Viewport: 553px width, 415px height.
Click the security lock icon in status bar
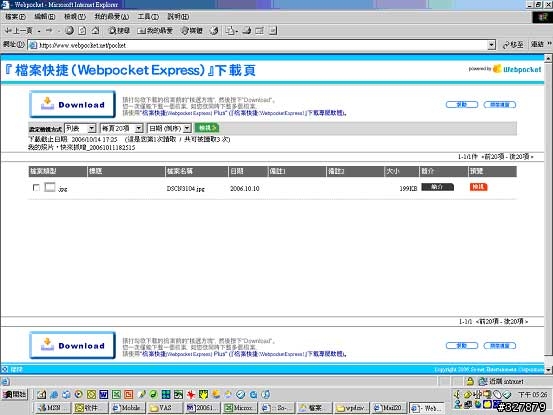tap(470, 381)
